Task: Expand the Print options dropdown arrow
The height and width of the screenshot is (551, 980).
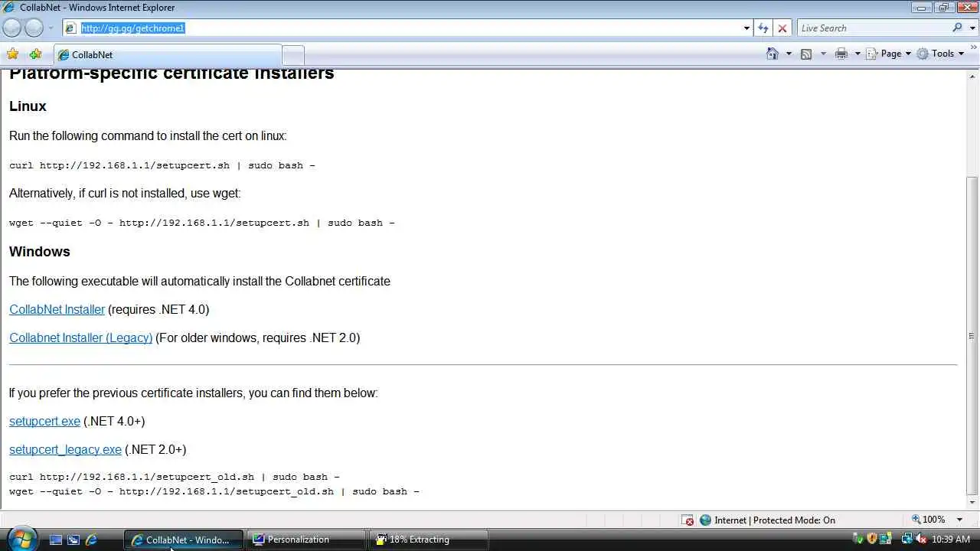Action: click(857, 54)
